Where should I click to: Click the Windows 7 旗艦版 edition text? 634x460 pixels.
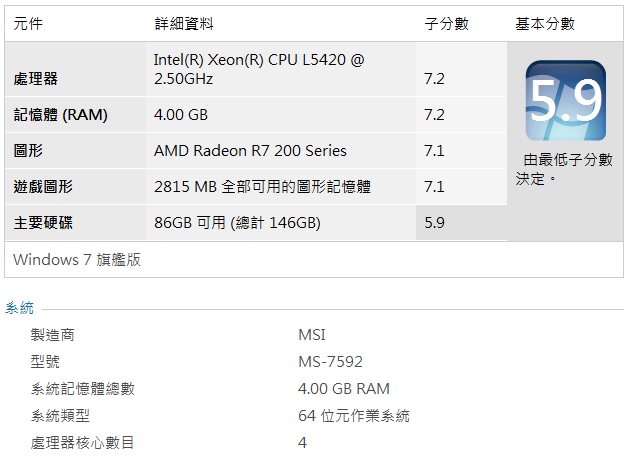77,260
